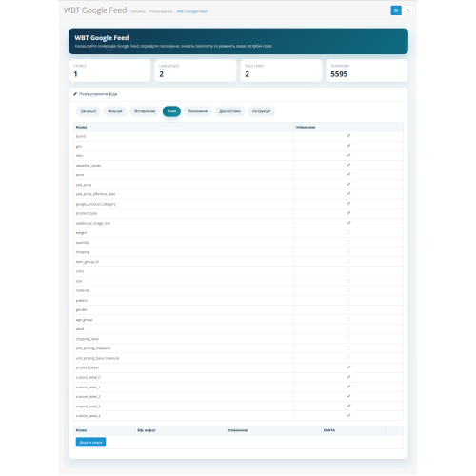This screenshot has height=476, width=476.
Task: Open the Фільтри tab
Action: point(115,111)
